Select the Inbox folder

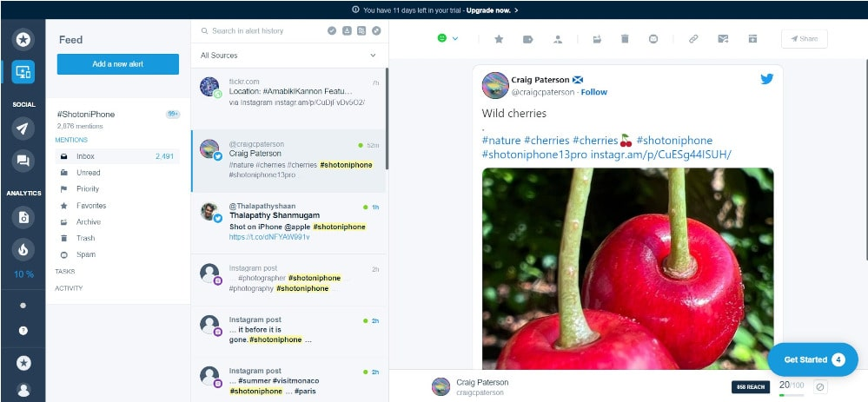[117, 156]
